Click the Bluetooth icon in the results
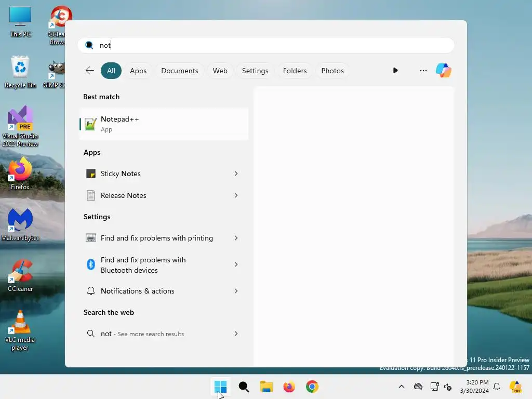Image resolution: width=532 pixels, height=399 pixels. tap(90, 264)
